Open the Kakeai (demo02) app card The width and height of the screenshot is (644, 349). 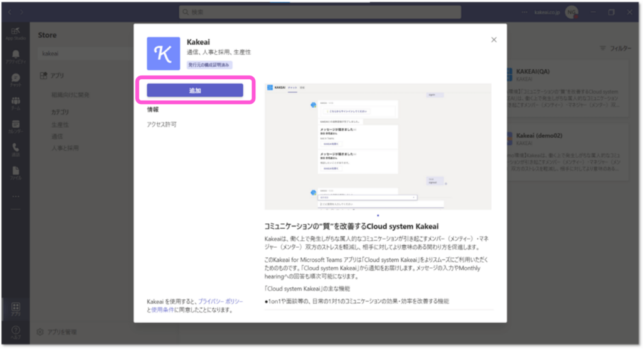coord(568,152)
